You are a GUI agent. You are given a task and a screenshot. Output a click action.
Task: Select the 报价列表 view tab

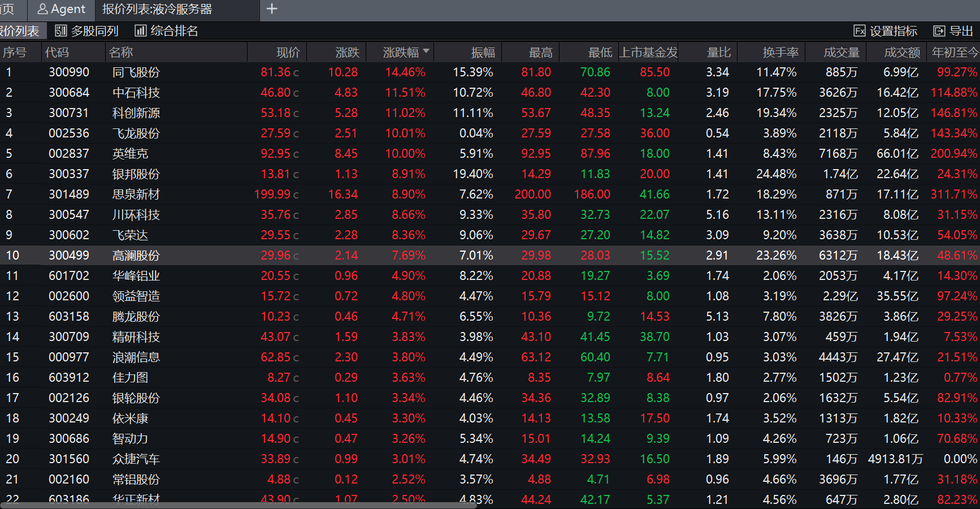(x=20, y=31)
